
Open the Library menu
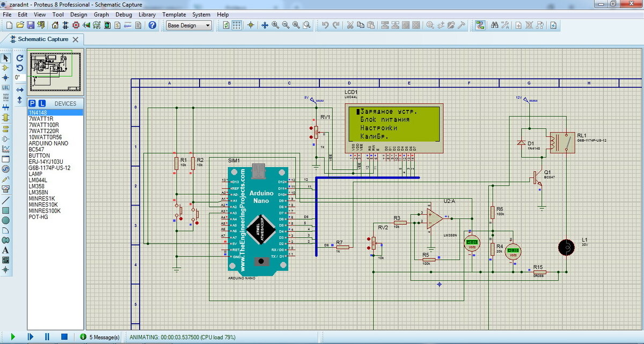[x=147, y=14]
